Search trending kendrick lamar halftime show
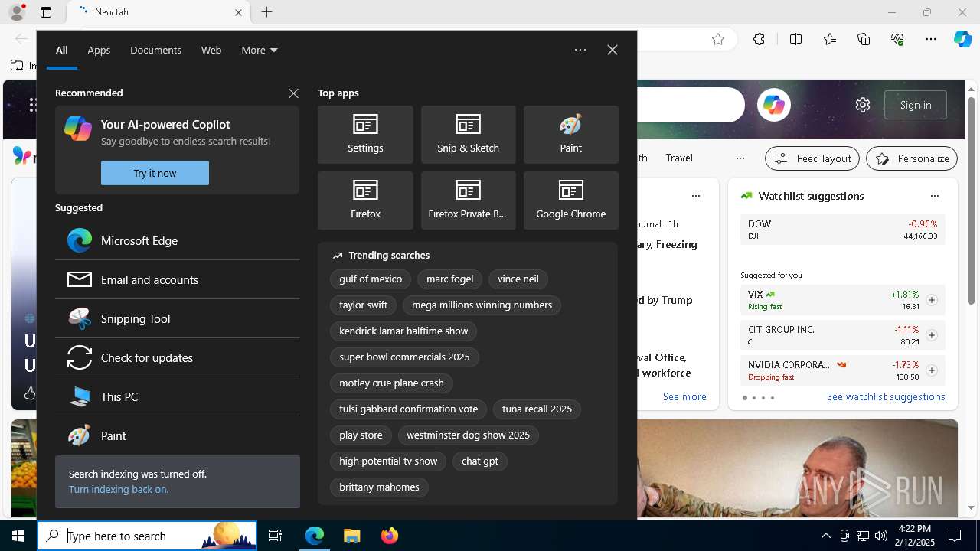980x551 pixels. coord(403,331)
